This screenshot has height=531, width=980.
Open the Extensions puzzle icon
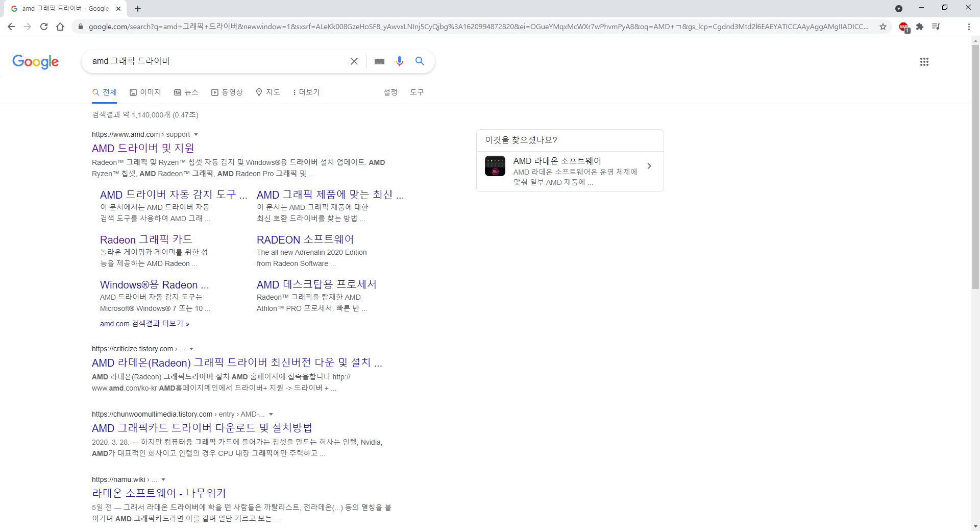pos(920,27)
